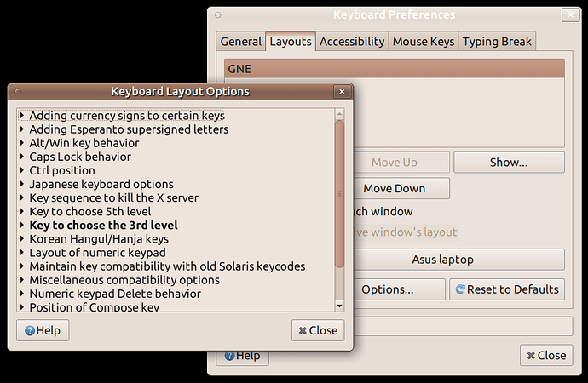This screenshot has width=588, height=383.
Task: Select the Position of Compose key row
Action: point(176,307)
